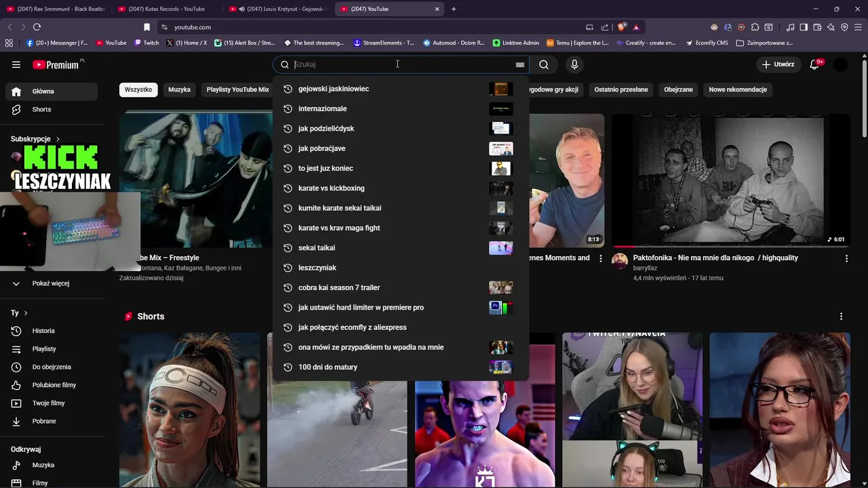Choose suggestion jak ustawić hard limiter
The width and height of the screenshot is (868, 488).
point(400,308)
